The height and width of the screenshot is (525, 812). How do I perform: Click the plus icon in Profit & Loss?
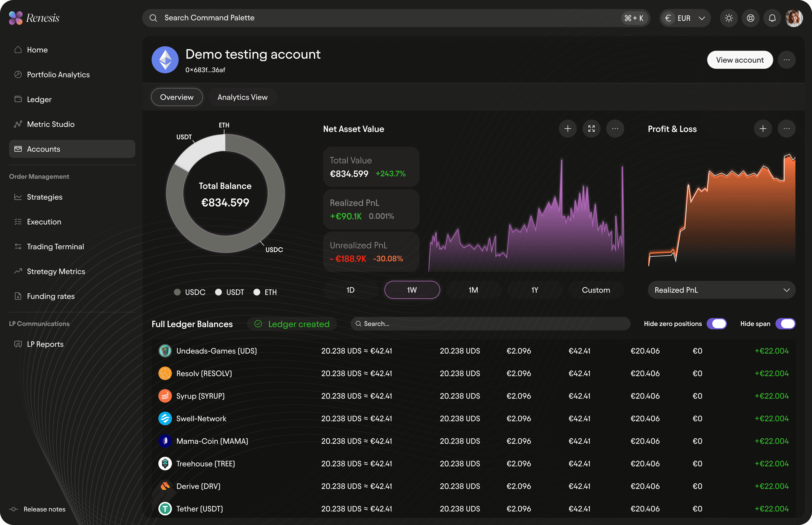point(763,129)
